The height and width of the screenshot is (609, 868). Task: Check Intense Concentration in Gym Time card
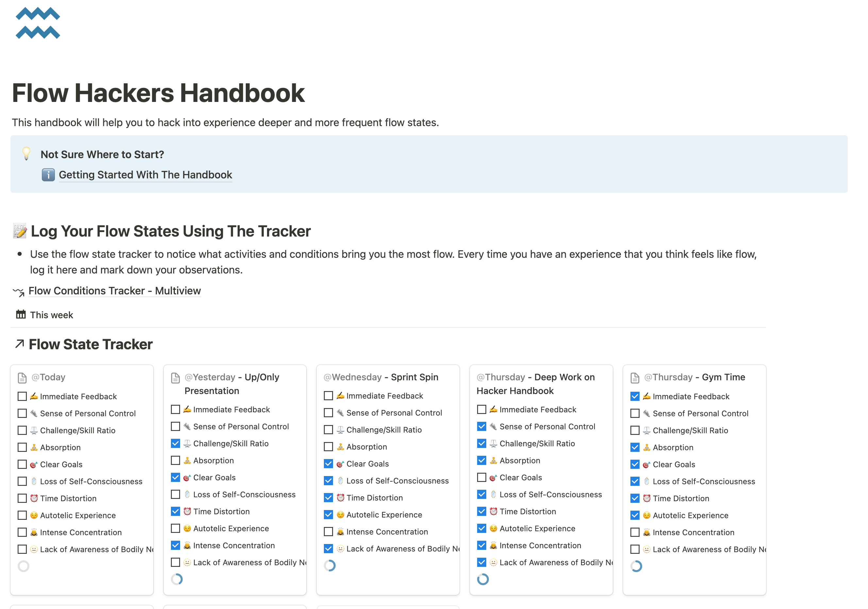[x=635, y=532]
